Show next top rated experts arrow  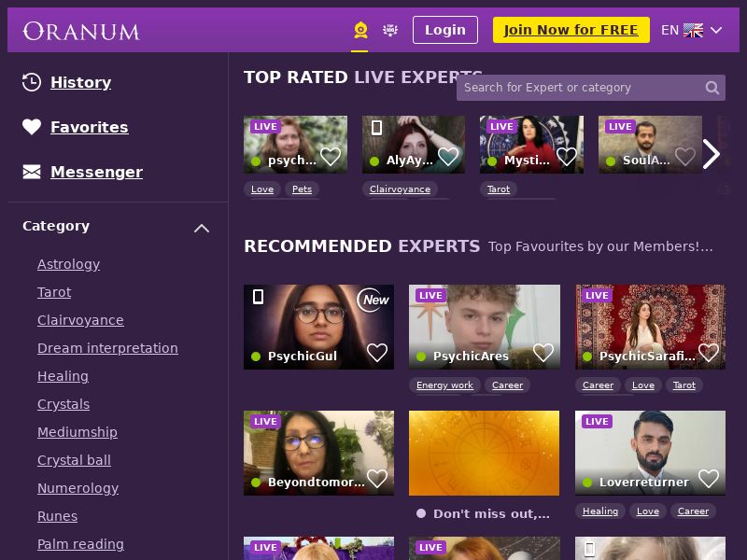[711, 154]
